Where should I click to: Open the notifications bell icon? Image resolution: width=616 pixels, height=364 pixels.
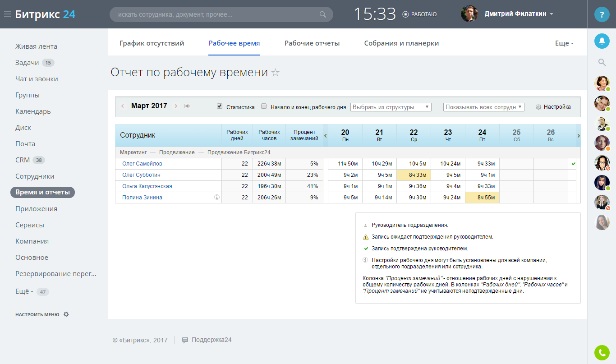[x=602, y=41]
